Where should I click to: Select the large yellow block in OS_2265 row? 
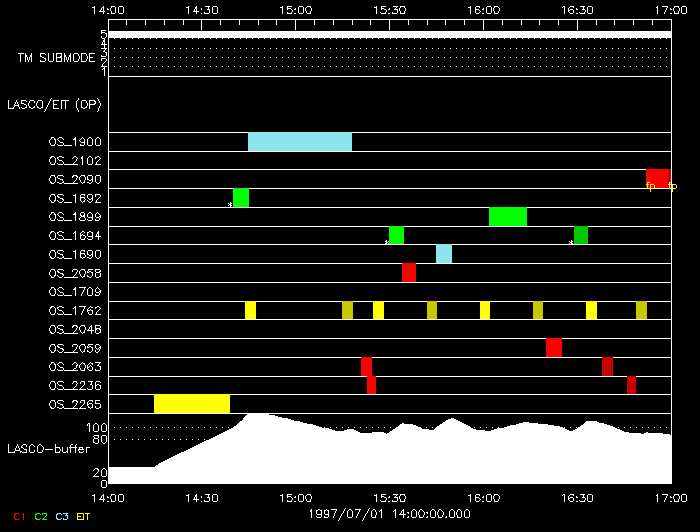[x=192, y=404]
